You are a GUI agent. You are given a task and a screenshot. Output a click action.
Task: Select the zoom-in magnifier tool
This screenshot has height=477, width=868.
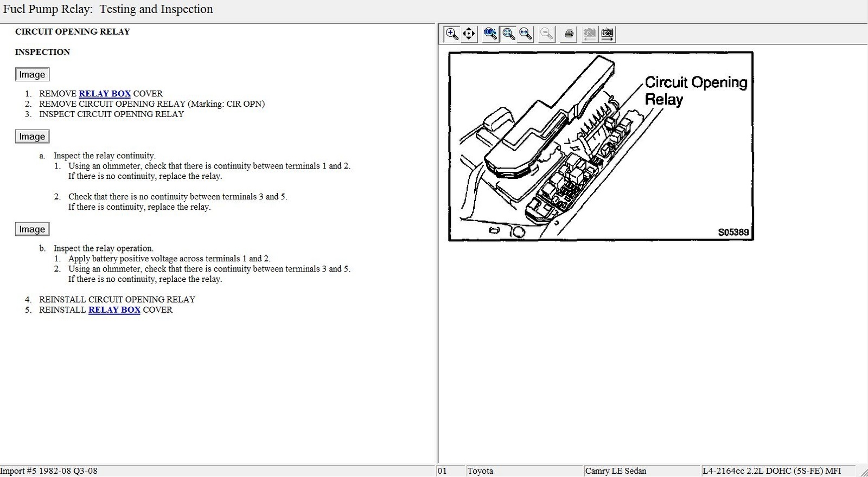point(451,34)
